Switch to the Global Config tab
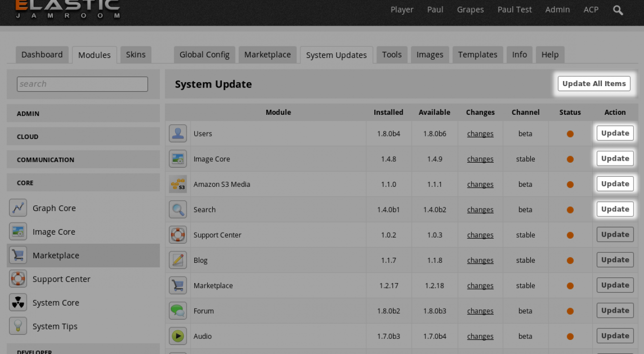 pos(204,55)
